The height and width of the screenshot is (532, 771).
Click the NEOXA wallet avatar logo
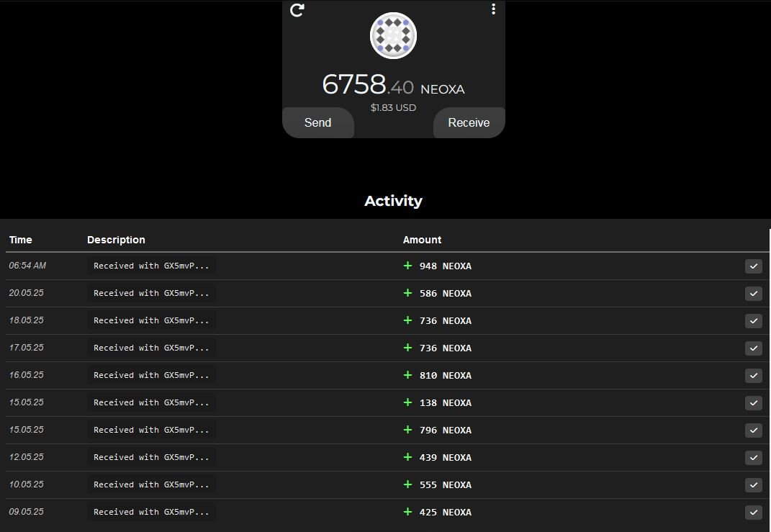point(393,35)
